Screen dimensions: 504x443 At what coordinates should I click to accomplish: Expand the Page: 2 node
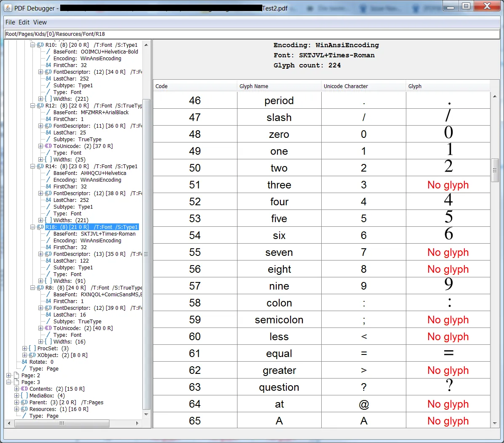pos(9,376)
